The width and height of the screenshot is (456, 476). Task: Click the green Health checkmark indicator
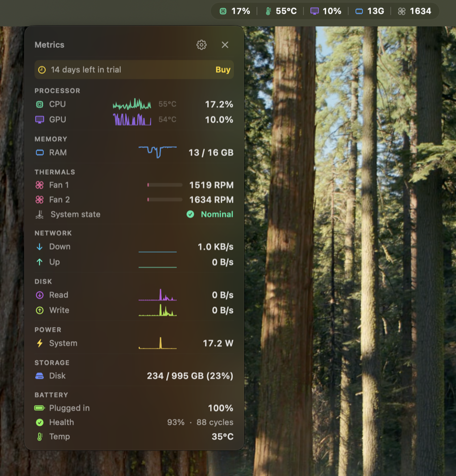[x=39, y=422]
